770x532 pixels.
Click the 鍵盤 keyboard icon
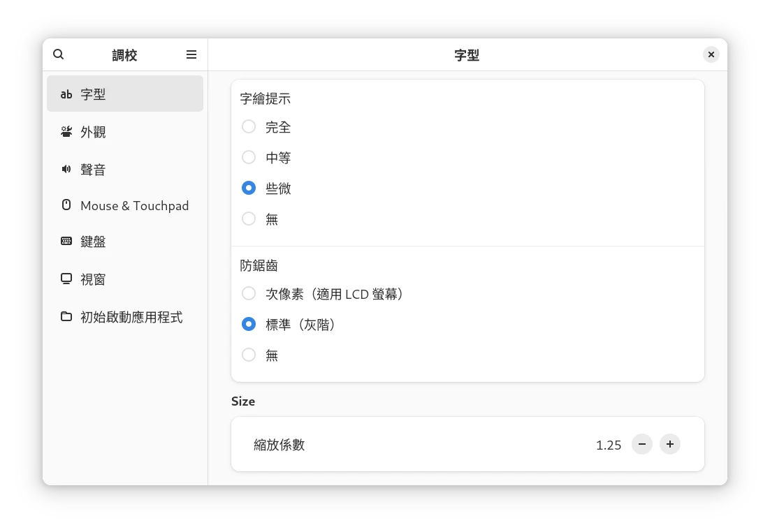(x=66, y=242)
